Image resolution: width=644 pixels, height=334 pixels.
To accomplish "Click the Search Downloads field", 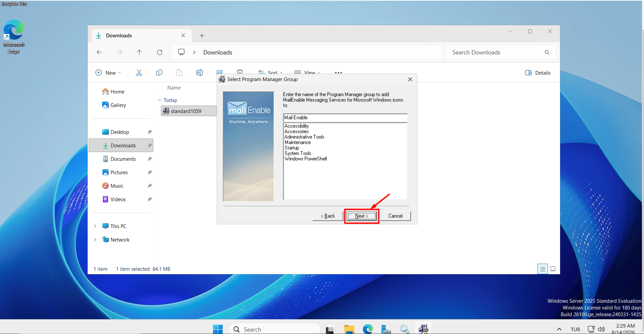I will pyautogui.click(x=501, y=52).
